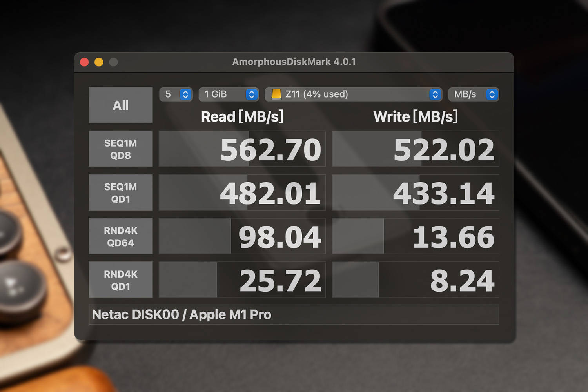Open the test count dropdown showing 5
This screenshot has height=392, width=588.
(176, 94)
